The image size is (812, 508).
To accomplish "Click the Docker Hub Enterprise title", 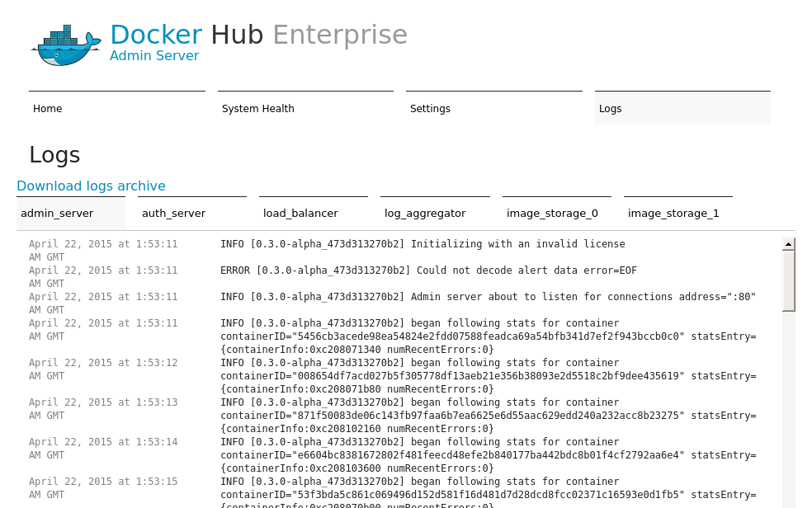I will tap(259, 35).
